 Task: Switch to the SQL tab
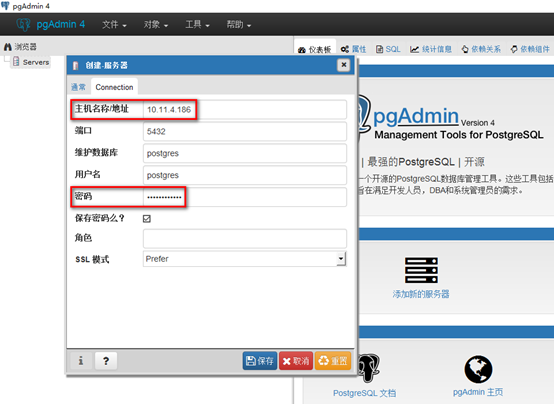tap(388, 49)
